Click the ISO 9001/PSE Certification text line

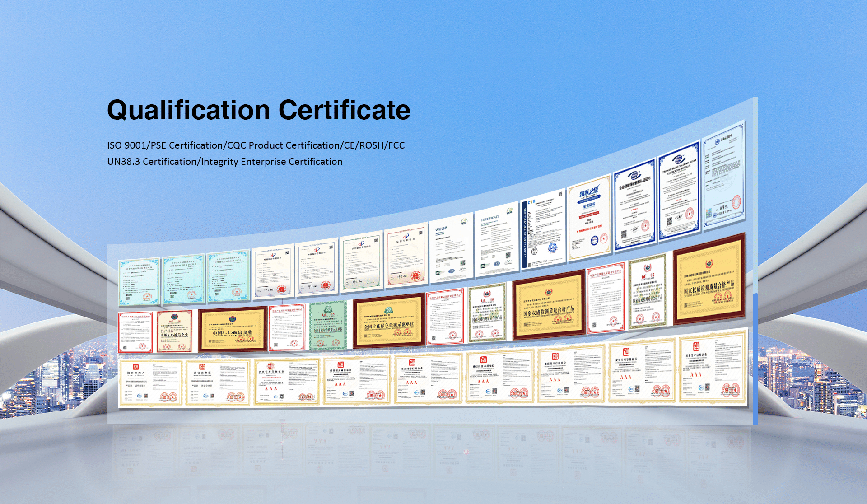(x=256, y=145)
